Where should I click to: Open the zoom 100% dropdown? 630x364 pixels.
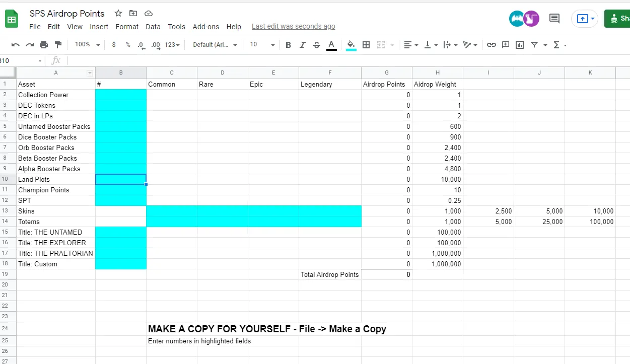point(87,45)
